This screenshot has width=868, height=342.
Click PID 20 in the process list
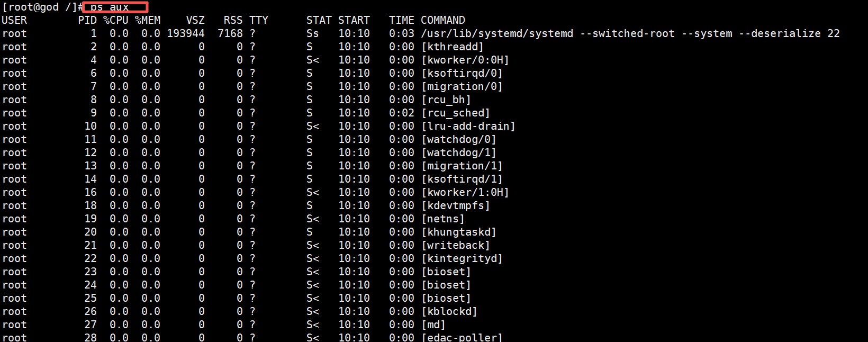91,232
